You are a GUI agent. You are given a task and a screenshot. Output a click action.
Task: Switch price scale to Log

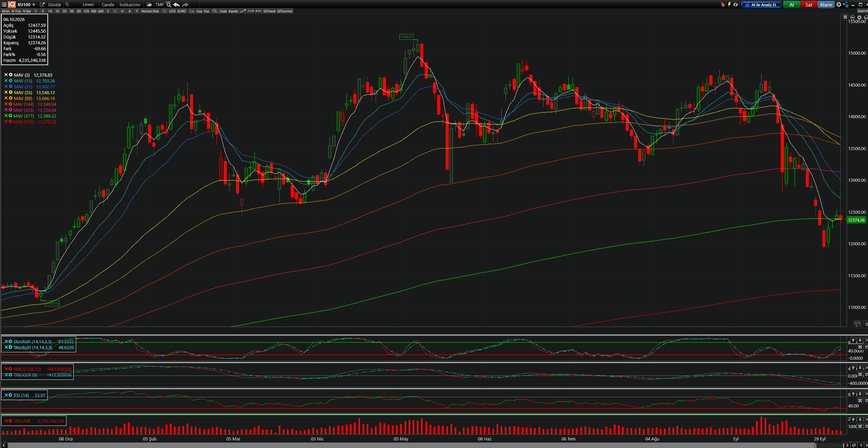[x=199, y=11]
